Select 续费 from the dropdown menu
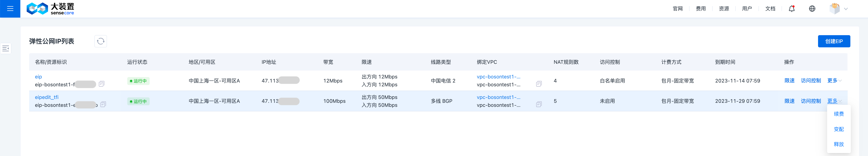868x156 pixels. (838, 114)
